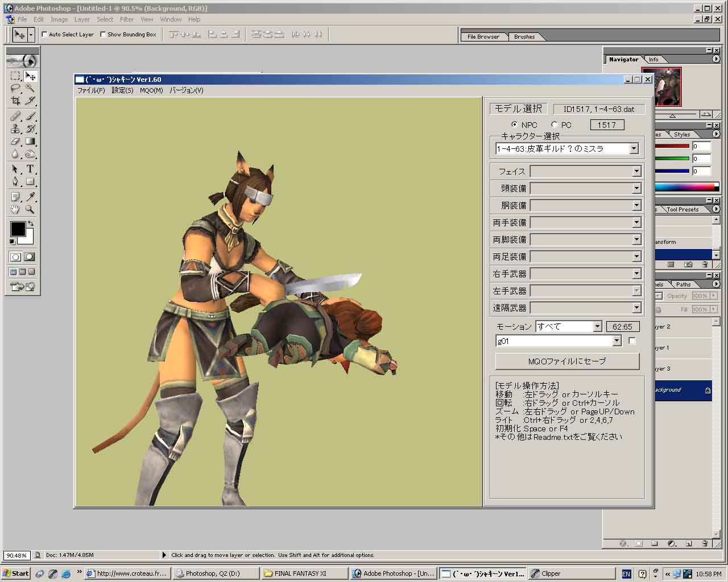This screenshot has height=582, width=728.
Task: Select the Type tool
Action: [30, 169]
